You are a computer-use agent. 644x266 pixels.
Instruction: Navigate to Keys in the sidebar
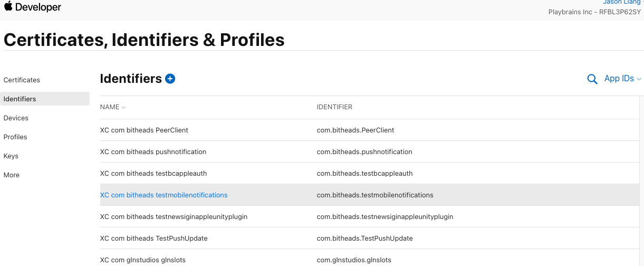(11, 156)
